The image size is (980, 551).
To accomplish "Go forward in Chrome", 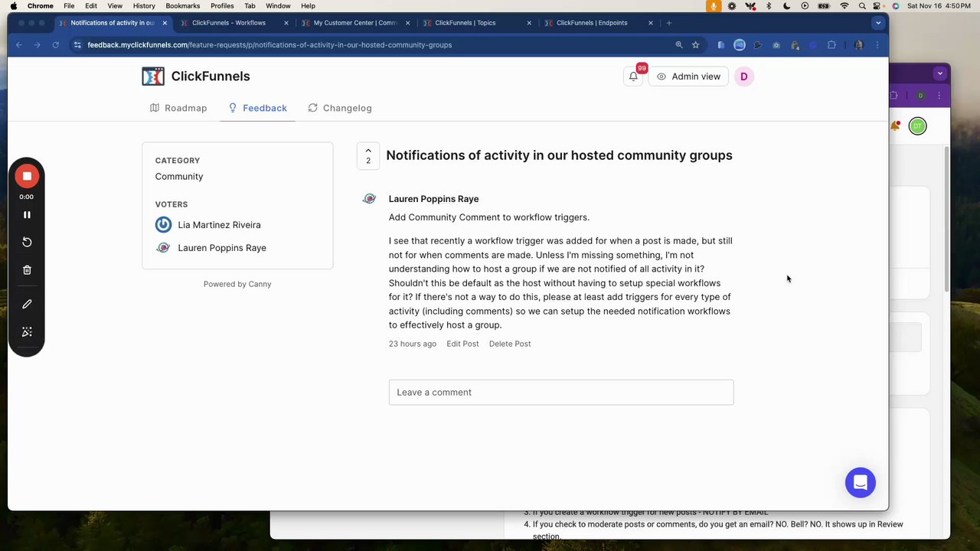I will [37, 45].
